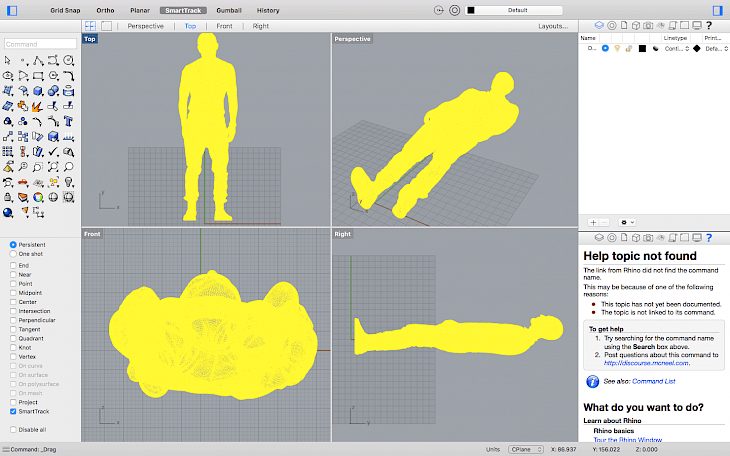Open question mark icon in upper panel
The image size is (730, 456).
point(709,26)
